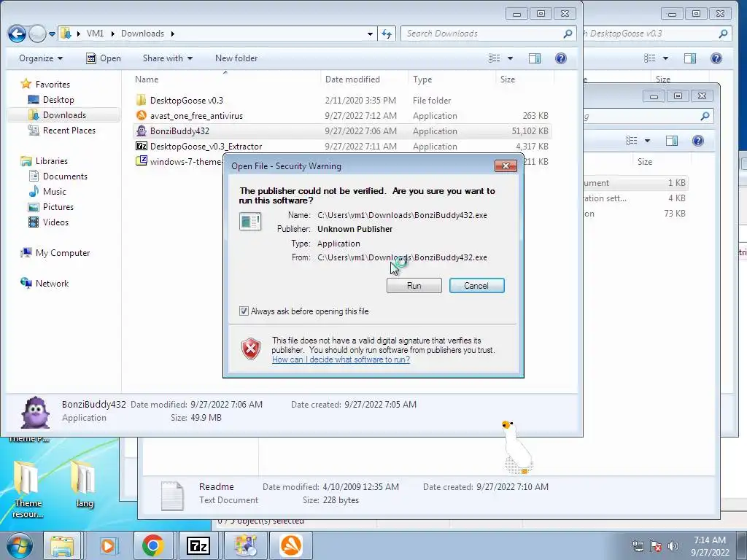Expand the address bar history dropdown

[x=370, y=34]
